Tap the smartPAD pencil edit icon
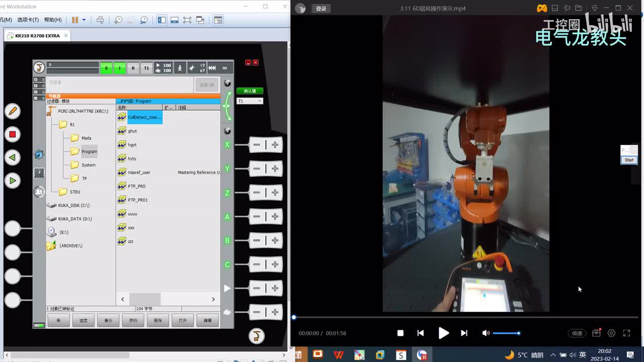 [13, 111]
